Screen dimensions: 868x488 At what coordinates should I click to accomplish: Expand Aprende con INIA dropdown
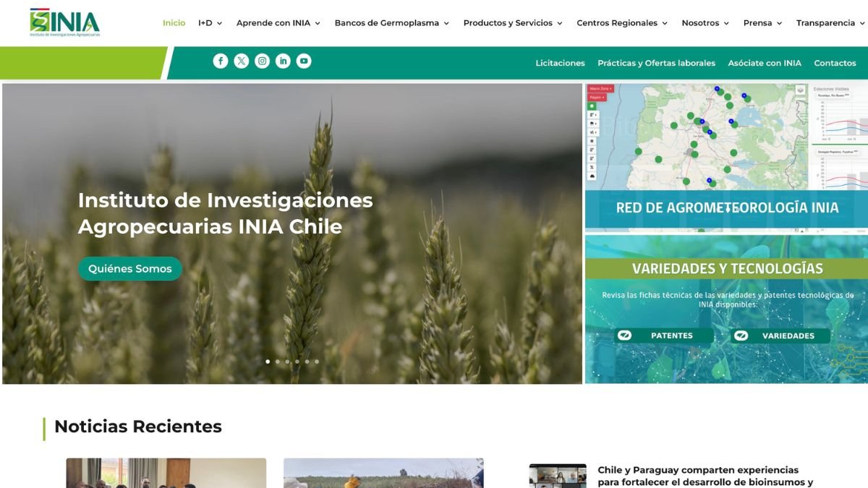click(x=278, y=23)
